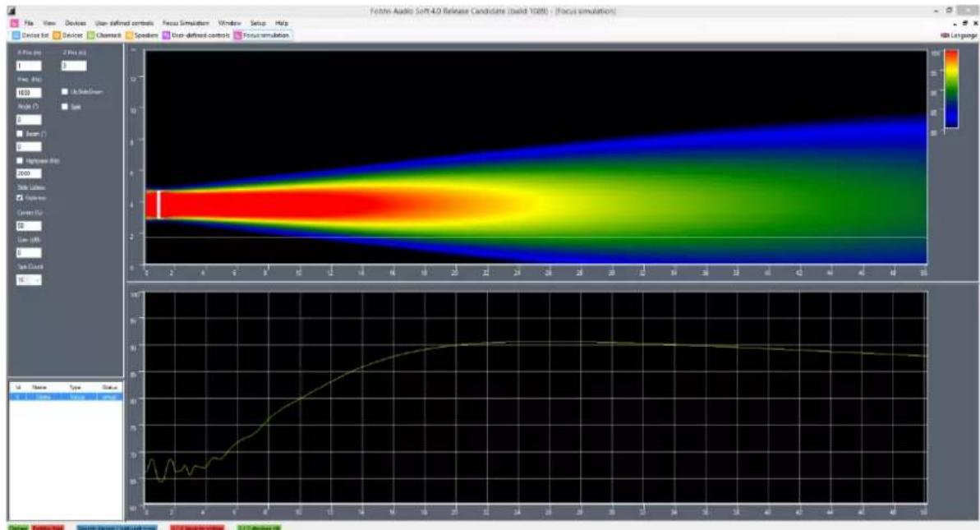The width and height of the screenshot is (980, 530).
Task: Click the Z Pos (m) input field
Action: click(74, 66)
